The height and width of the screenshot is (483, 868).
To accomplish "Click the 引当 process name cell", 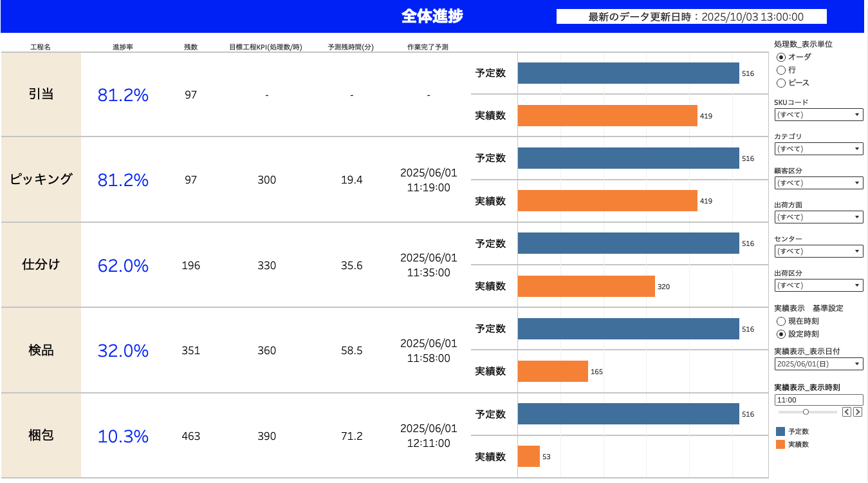I will point(41,95).
